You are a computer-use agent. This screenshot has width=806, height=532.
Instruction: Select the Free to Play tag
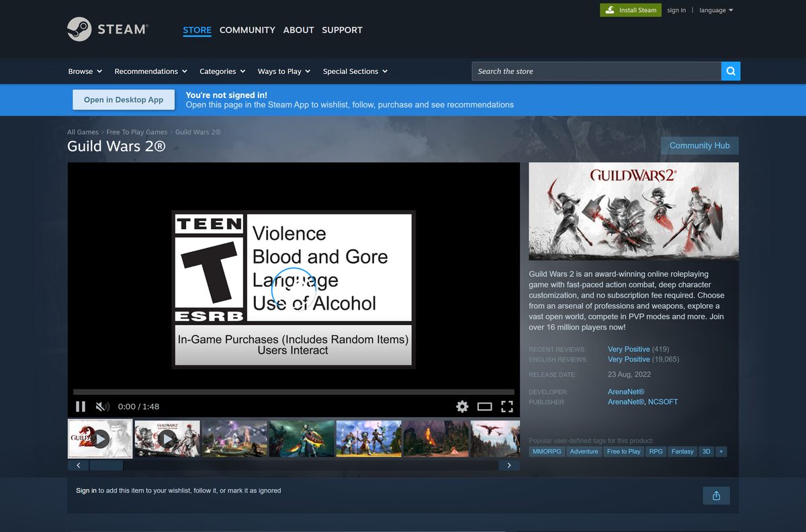click(623, 451)
